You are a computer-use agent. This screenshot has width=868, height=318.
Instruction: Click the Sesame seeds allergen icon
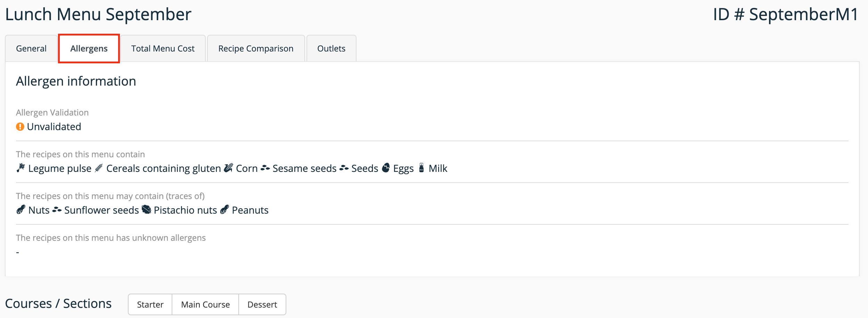pos(265,168)
